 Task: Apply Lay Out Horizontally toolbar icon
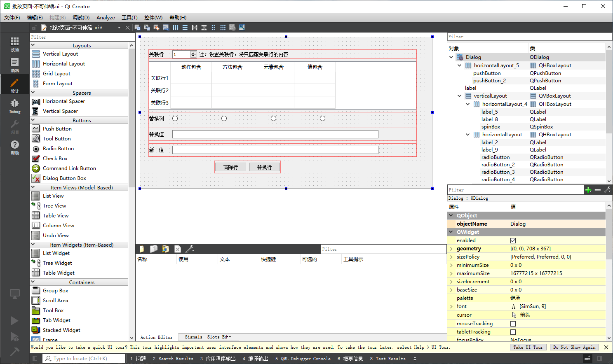point(176,28)
